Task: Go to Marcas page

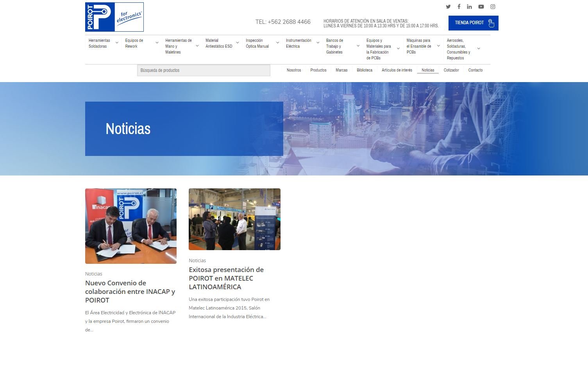Action: [341, 70]
